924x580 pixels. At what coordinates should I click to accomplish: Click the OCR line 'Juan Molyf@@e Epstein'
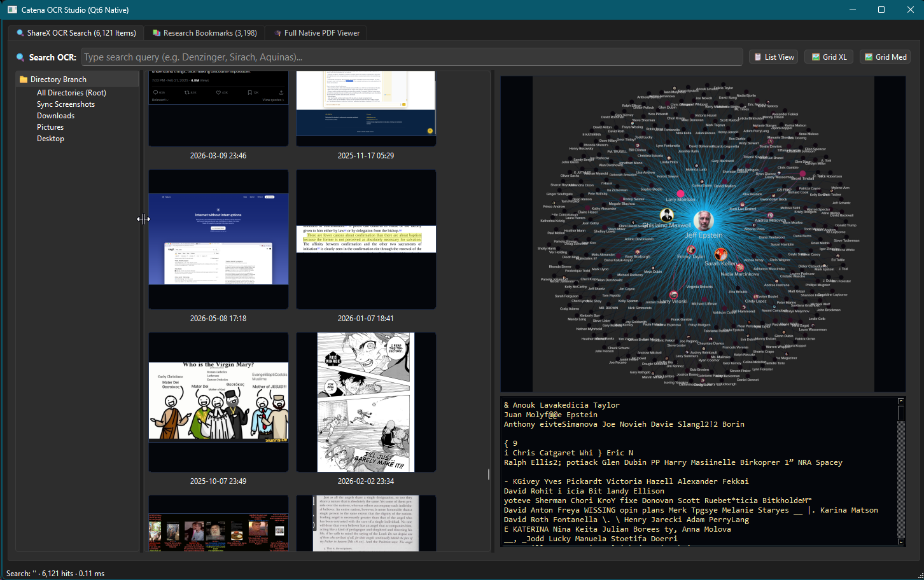[x=550, y=415]
